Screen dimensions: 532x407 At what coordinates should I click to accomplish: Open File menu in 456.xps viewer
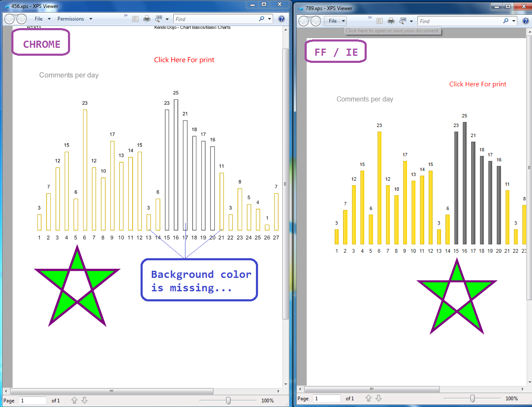[x=42, y=19]
